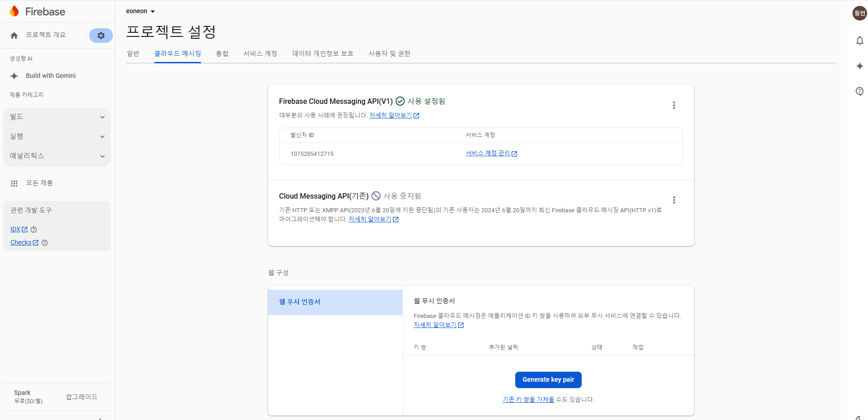
Task: Open 자세히 알아보기 link under Cloud Messaging API(기존)
Action: click(374, 220)
